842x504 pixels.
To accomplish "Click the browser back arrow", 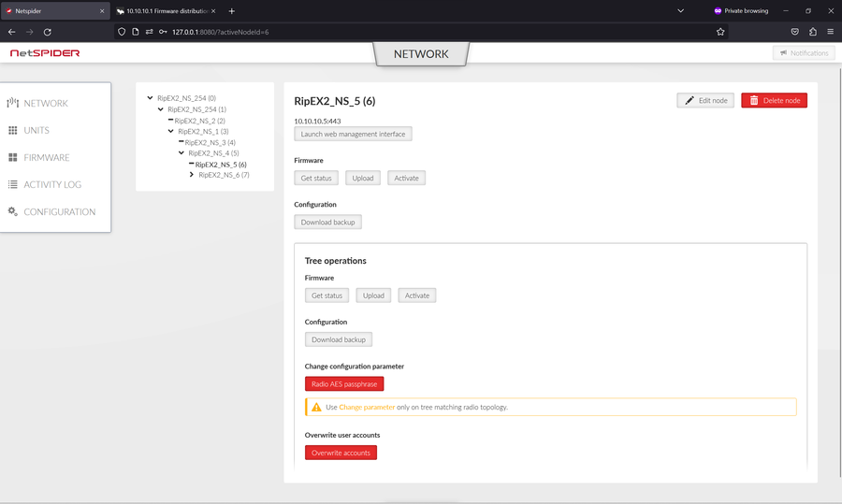I will pyautogui.click(x=12, y=32).
